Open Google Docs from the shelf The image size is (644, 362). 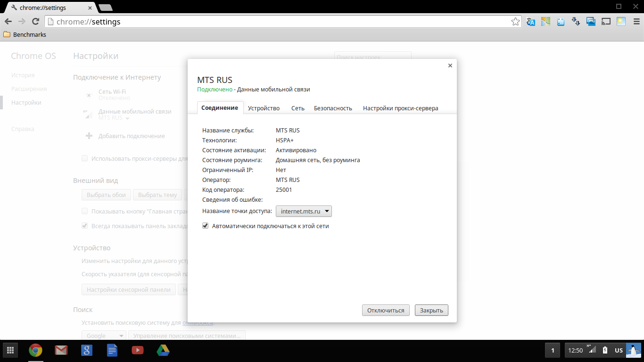click(x=112, y=350)
